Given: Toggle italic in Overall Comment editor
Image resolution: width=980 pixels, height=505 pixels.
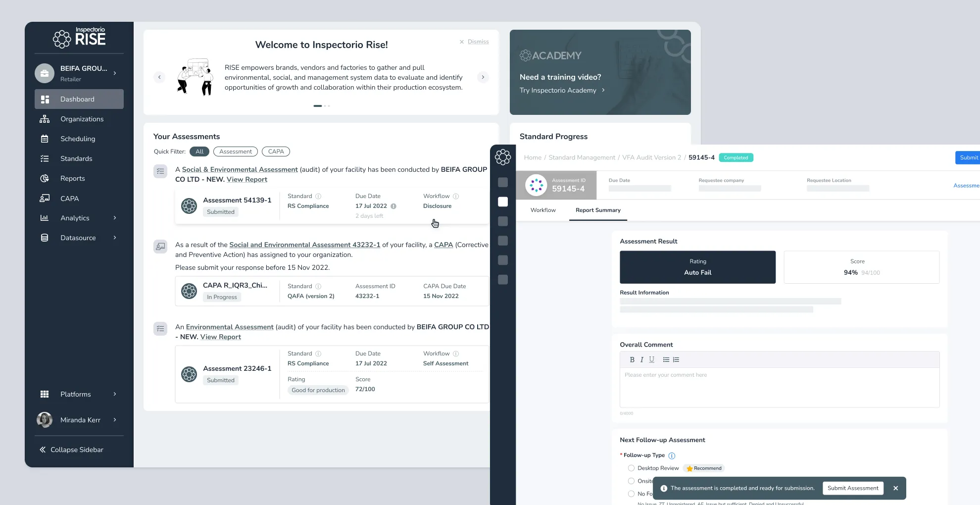Looking at the screenshot, I should 642,360.
